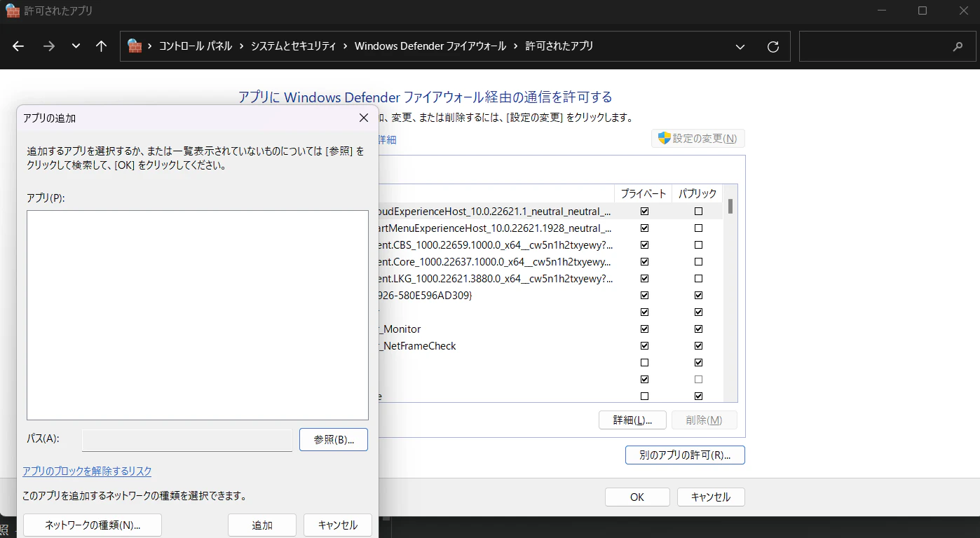Expand chevron after Windows Defender ファイアウォール breadcrumb
Image resolution: width=980 pixels, height=538 pixels.
(516, 46)
